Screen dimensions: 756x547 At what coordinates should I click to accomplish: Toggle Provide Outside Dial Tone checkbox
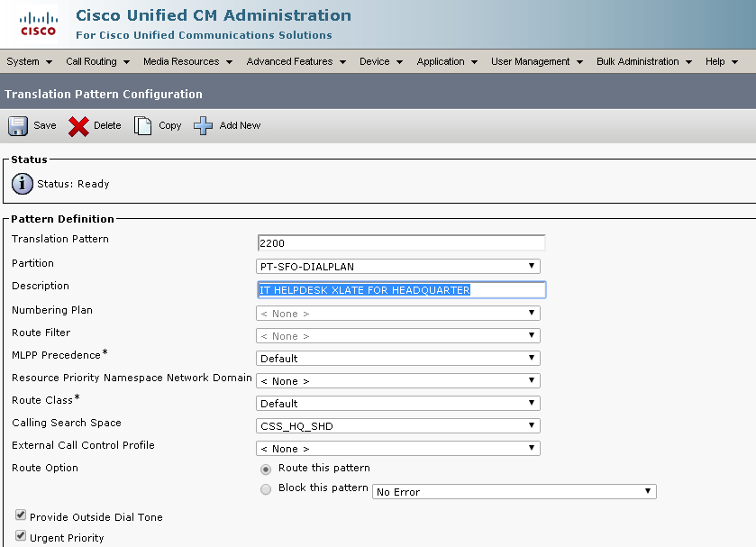click(x=21, y=515)
